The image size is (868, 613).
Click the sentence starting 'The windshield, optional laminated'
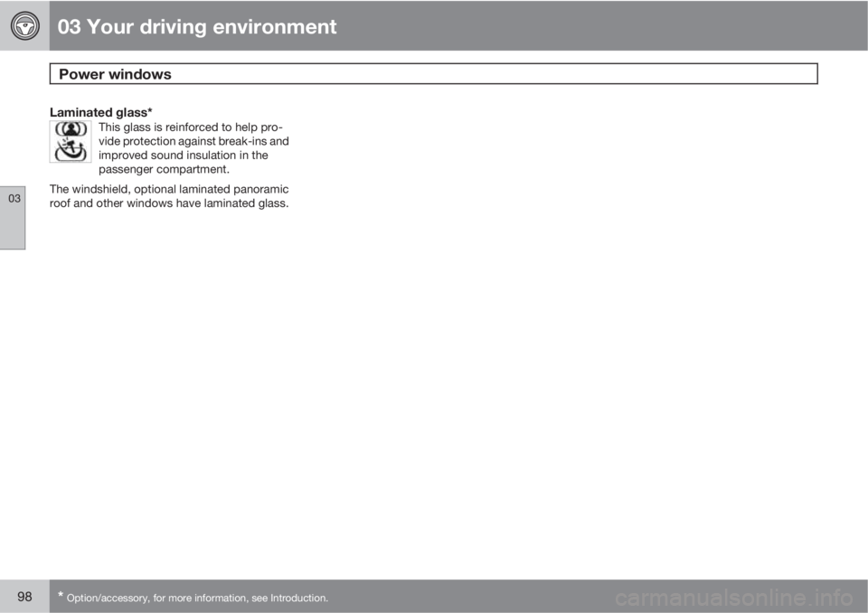point(169,196)
